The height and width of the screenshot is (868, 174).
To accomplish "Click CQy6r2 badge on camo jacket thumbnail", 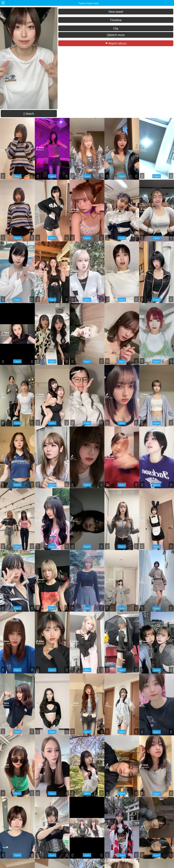I will (x=87, y=176).
